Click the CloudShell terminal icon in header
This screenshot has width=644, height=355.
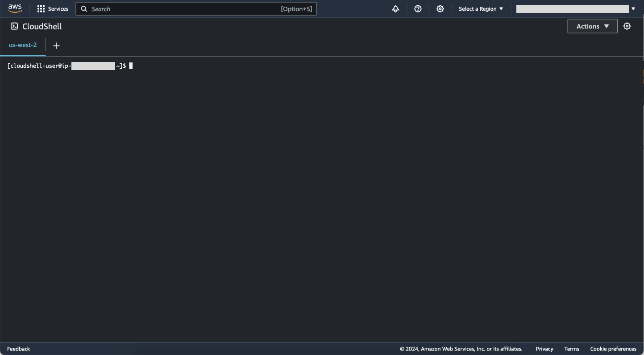pos(14,26)
